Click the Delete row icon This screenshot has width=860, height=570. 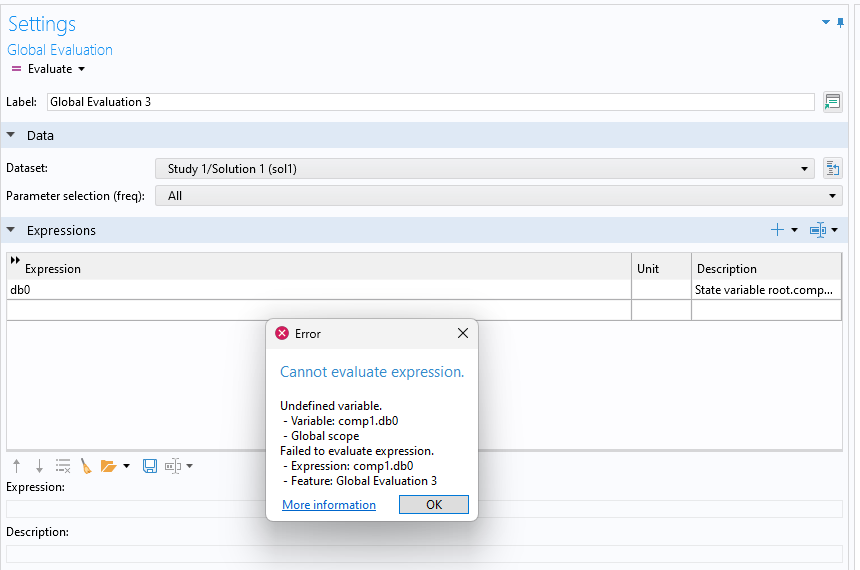(x=63, y=466)
